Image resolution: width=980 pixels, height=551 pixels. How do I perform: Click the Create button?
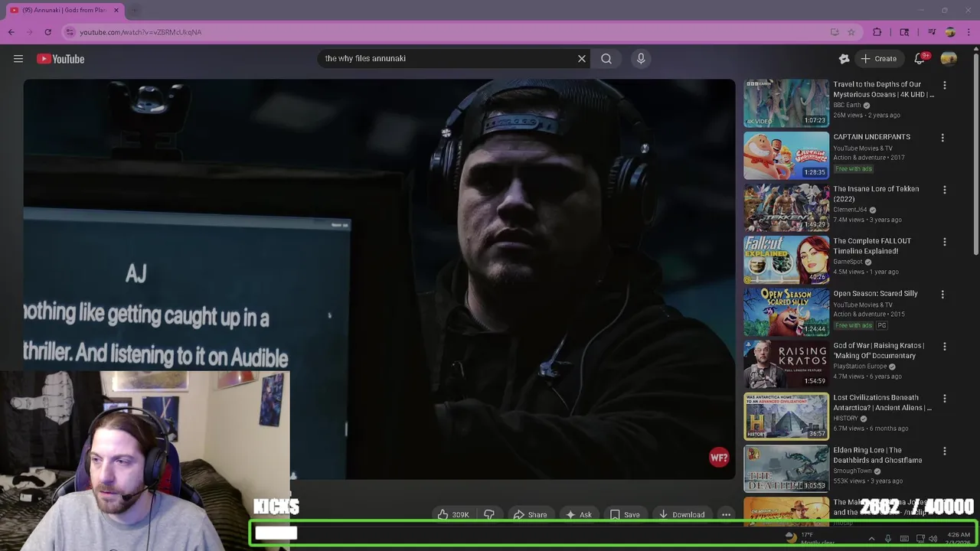click(878, 58)
